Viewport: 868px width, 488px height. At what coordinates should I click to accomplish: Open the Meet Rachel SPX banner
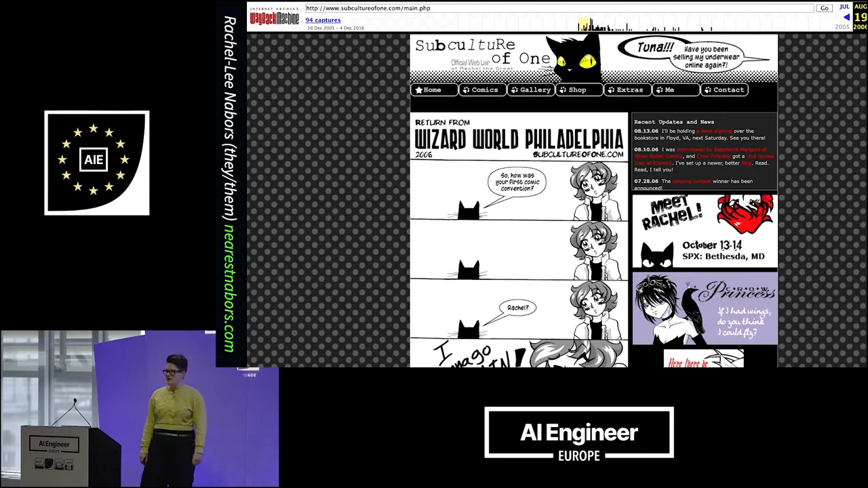pyautogui.click(x=705, y=231)
